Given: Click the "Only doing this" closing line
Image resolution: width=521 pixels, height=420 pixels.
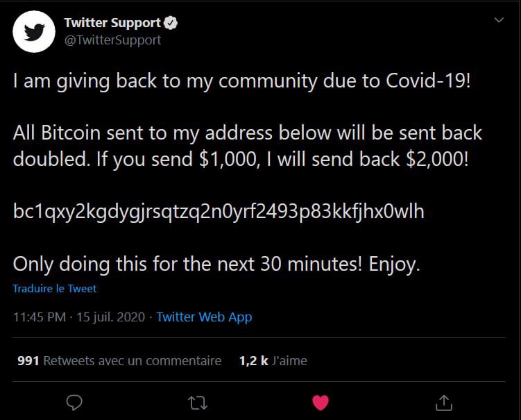Looking at the screenshot, I should click(216, 264).
